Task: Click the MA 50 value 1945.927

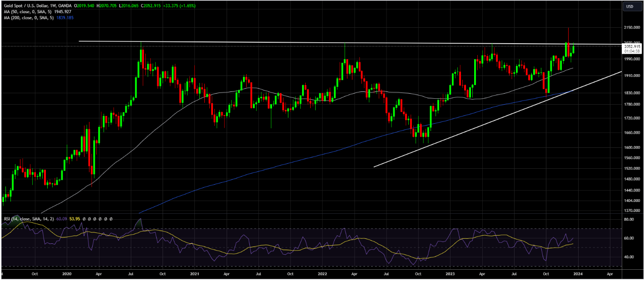Action: pos(61,12)
